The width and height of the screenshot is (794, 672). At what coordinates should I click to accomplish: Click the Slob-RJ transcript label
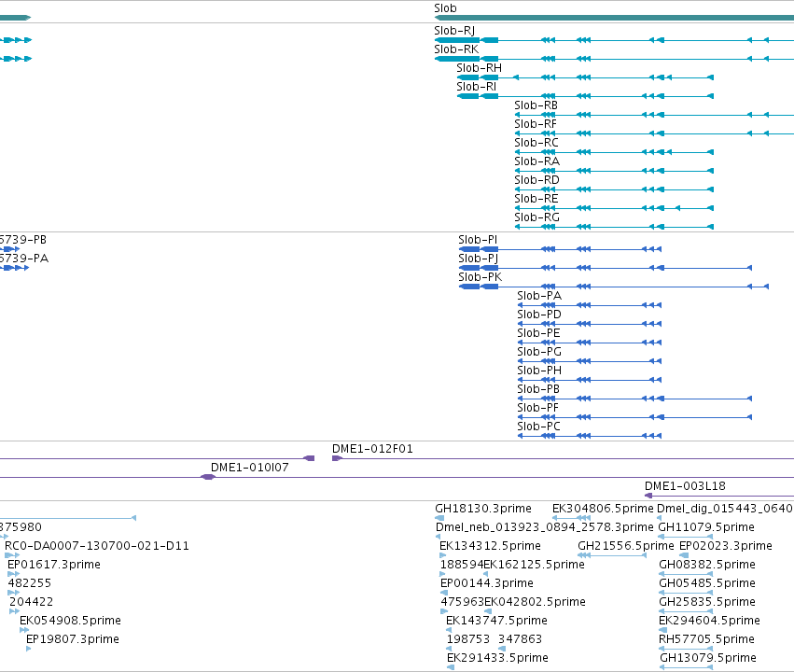[454, 31]
